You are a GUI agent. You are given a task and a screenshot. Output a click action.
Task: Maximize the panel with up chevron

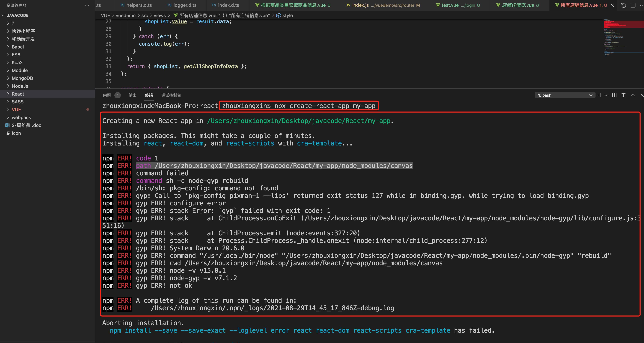(633, 95)
